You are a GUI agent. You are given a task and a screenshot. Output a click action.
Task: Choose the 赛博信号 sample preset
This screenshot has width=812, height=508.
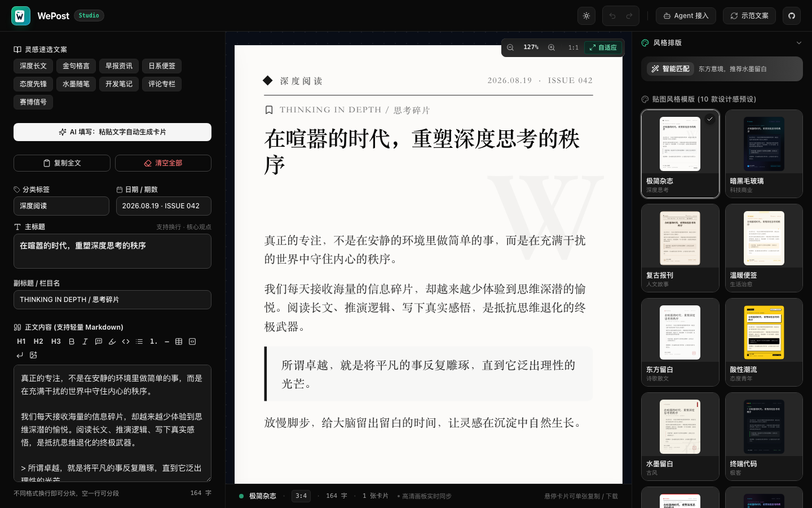point(33,102)
